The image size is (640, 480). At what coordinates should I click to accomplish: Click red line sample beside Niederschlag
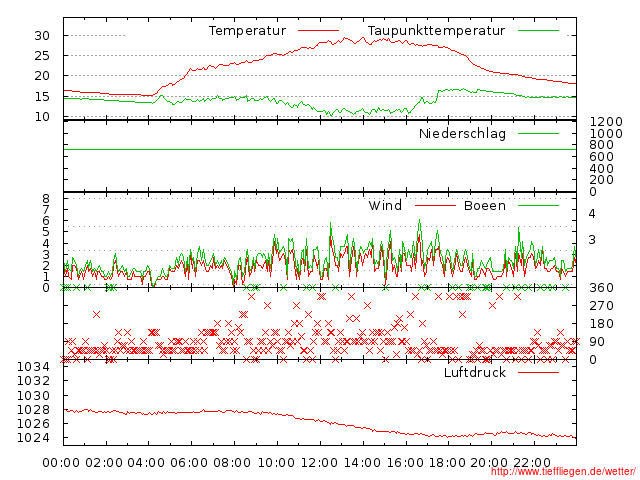(536, 133)
